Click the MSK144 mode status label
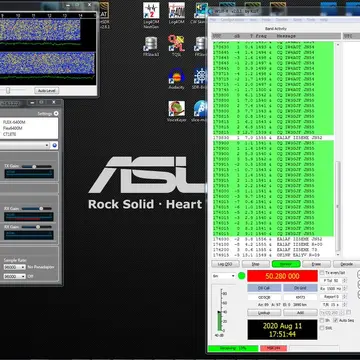This screenshot has height=360, width=360. point(273,348)
